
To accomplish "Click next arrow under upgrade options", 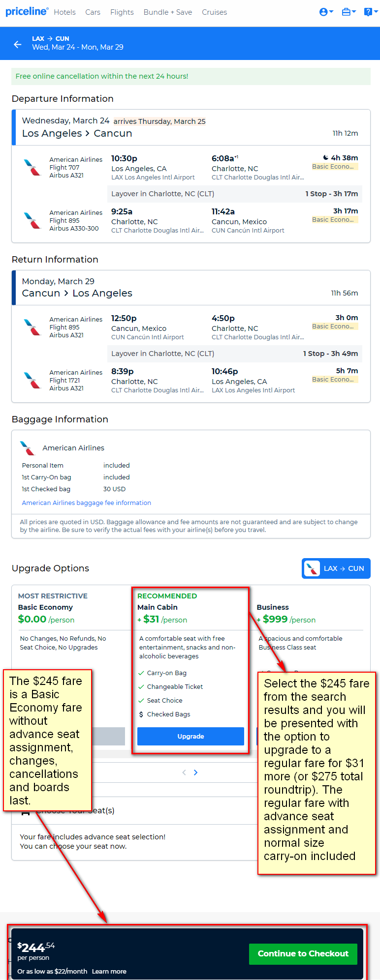I will pyautogui.click(x=196, y=772).
